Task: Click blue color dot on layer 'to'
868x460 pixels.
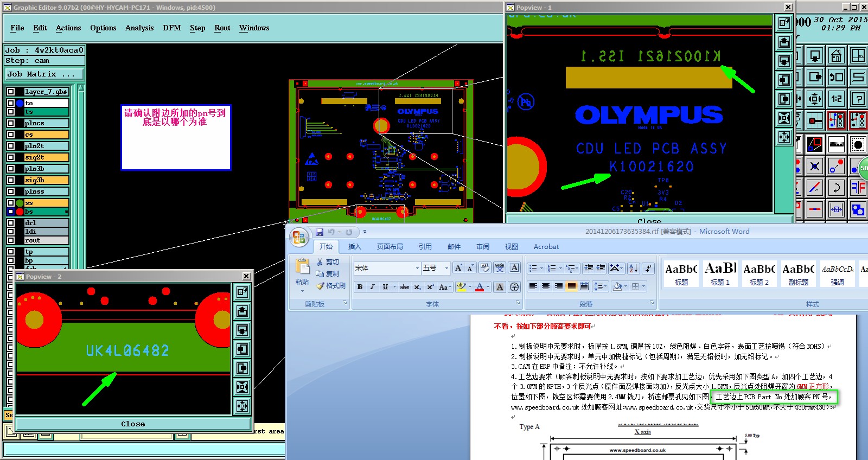Action: (x=20, y=103)
